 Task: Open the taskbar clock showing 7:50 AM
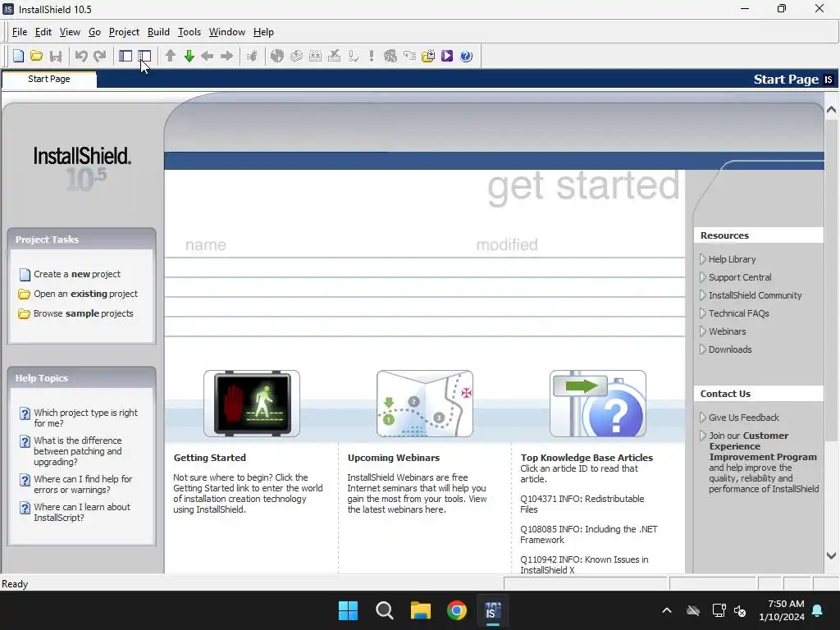pyautogui.click(x=782, y=610)
